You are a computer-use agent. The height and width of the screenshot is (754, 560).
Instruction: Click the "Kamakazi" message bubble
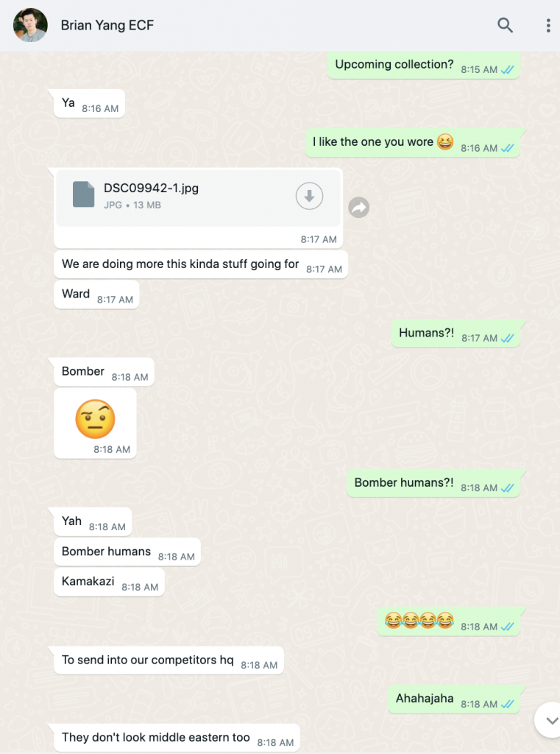point(109,582)
